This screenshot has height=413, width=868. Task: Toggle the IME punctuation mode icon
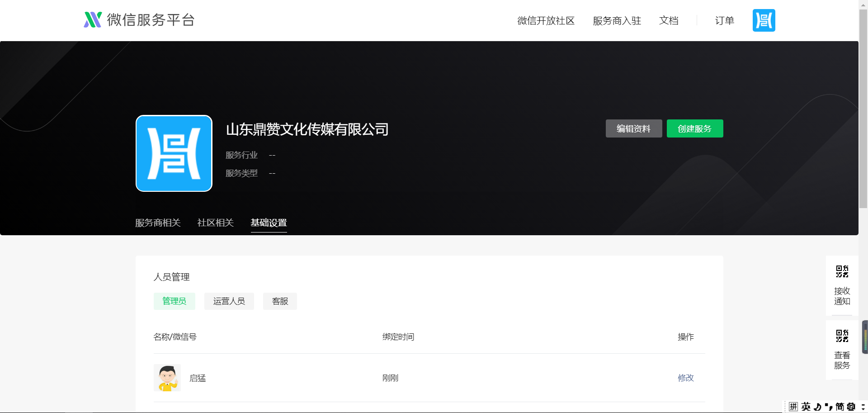tap(829, 407)
